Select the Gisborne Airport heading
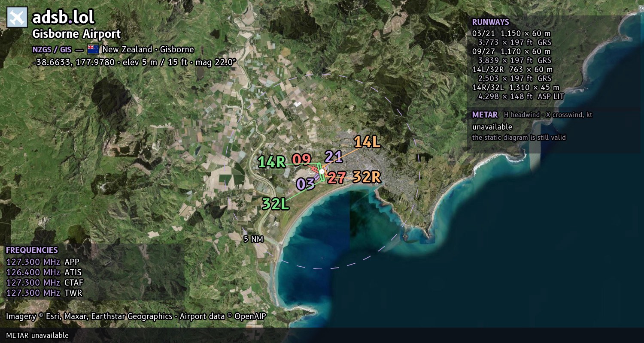This screenshot has height=343, width=644. (76, 34)
